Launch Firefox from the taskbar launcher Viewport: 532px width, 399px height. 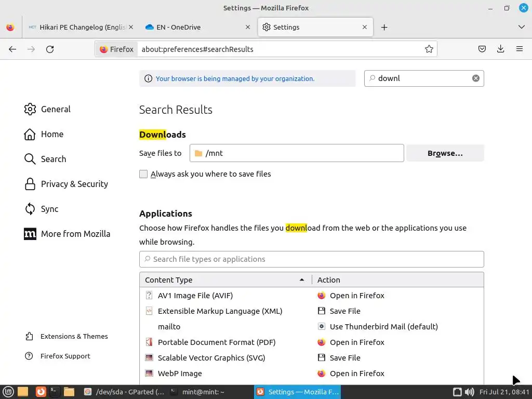[41, 392]
